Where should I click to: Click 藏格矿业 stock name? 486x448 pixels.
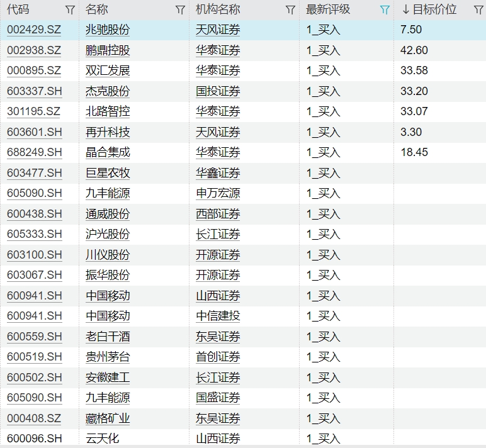click(x=108, y=418)
